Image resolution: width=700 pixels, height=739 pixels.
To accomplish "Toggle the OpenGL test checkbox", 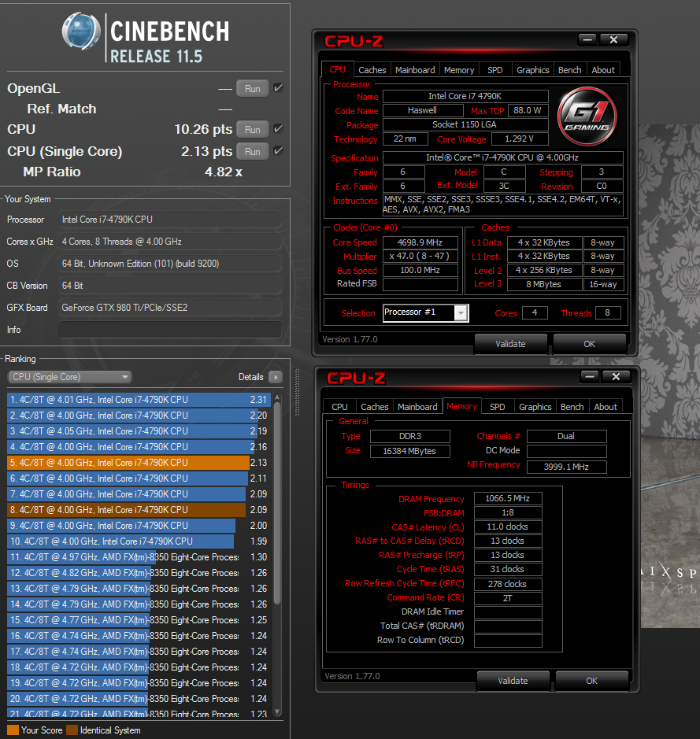I will pos(278,88).
